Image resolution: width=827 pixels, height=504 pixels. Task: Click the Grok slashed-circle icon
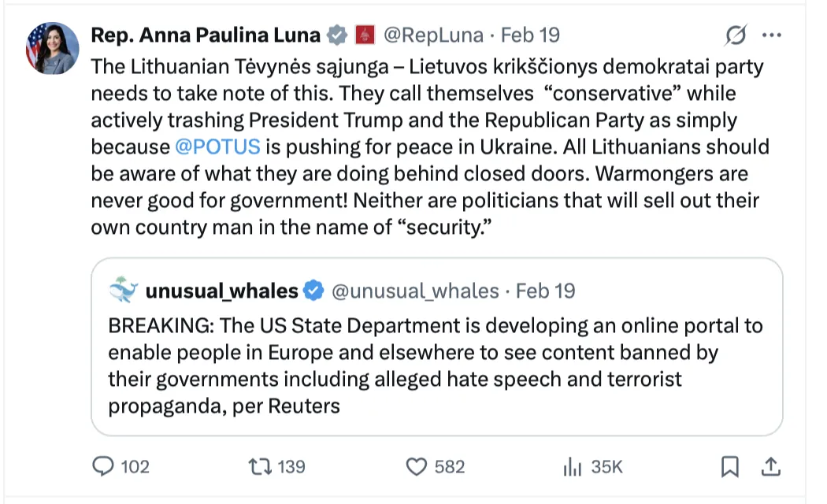[x=736, y=35]
